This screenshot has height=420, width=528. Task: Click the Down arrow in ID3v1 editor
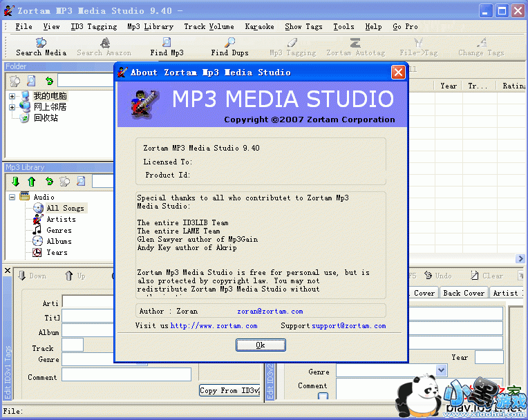(22, 276)
